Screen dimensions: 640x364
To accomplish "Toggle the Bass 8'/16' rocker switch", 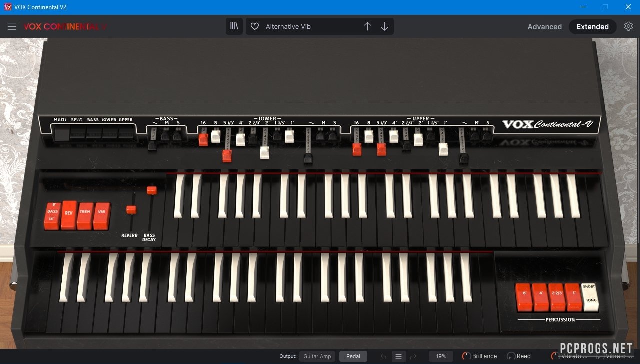I will 52,216.
